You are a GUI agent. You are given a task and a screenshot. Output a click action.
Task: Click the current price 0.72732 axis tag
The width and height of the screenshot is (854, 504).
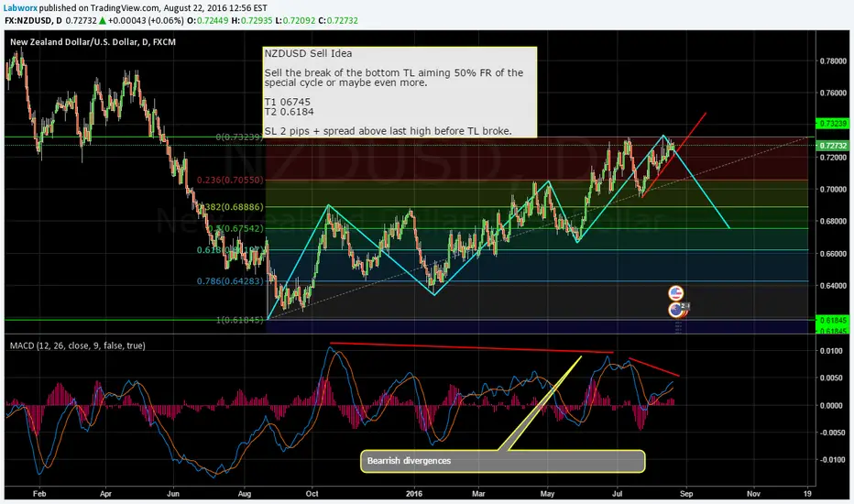(x=833, y=146)
